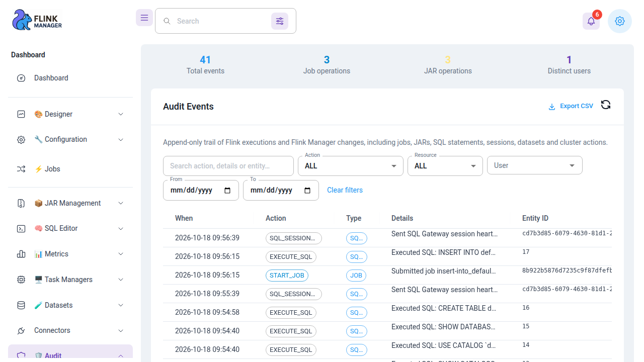Open the Dashboard menu item

(x=70, y=78)
